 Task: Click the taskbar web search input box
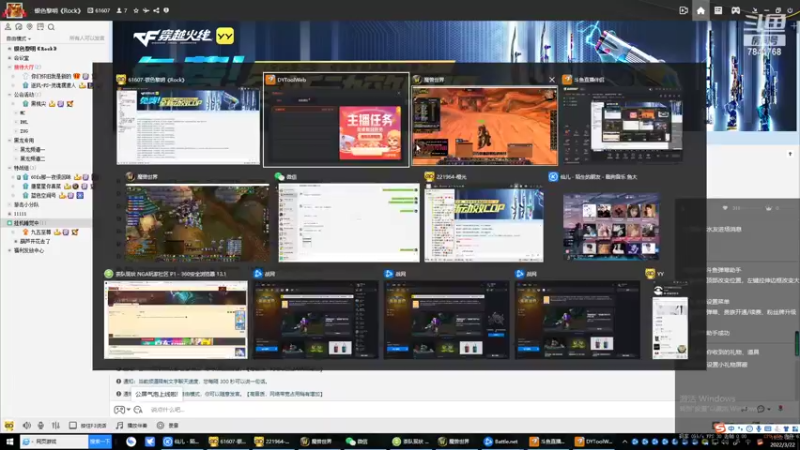click(x=55, y=442)
